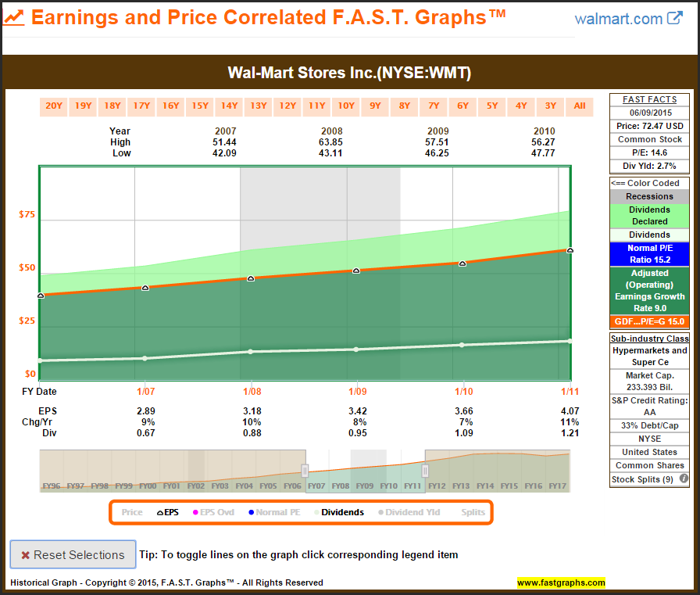Click the orange chart logo icon in title
The width and height of the screenshot is (700, 595).
tap(15, 16)
